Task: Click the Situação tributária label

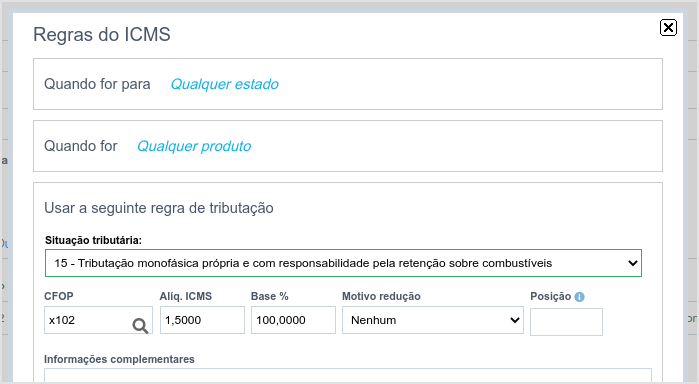Action: click(93, 240)
